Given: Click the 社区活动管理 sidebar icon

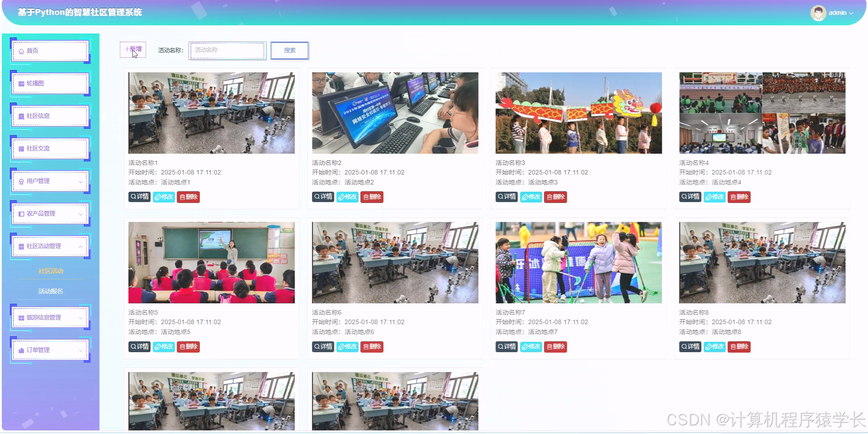Looking at the screenshot, I should 21,246.
